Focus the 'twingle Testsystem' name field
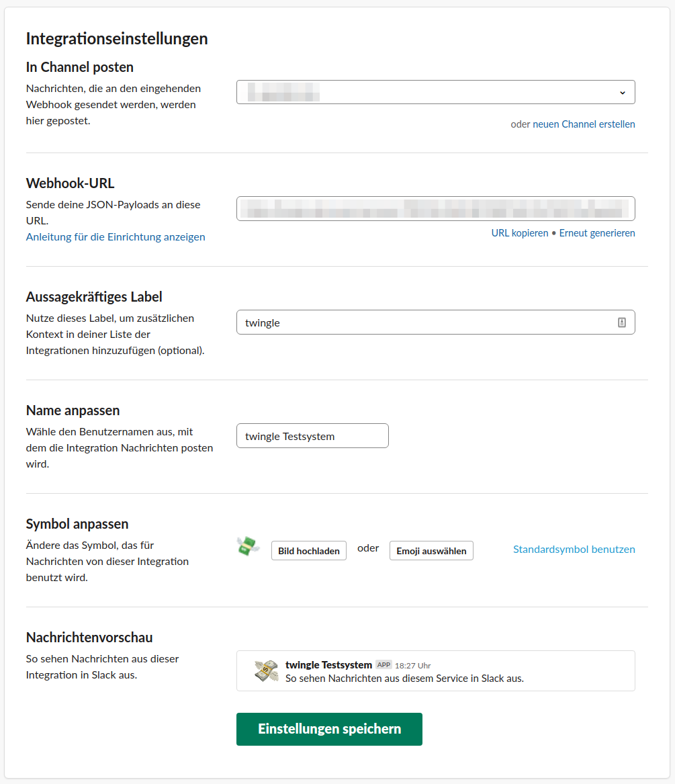The image size is (675, 784). tap(312, 436)
